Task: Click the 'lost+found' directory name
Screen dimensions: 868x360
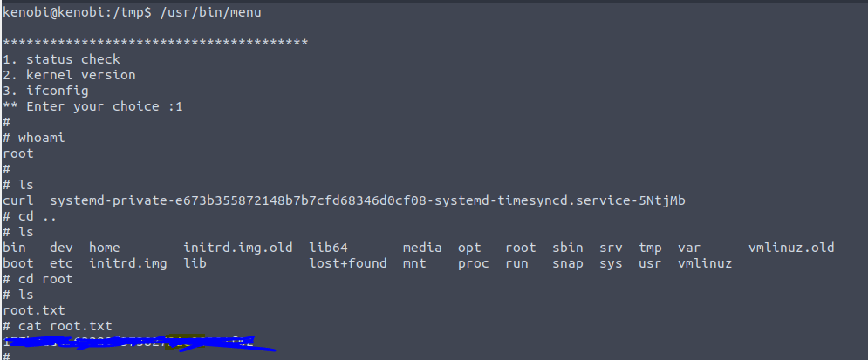Action: click(347, 263)
